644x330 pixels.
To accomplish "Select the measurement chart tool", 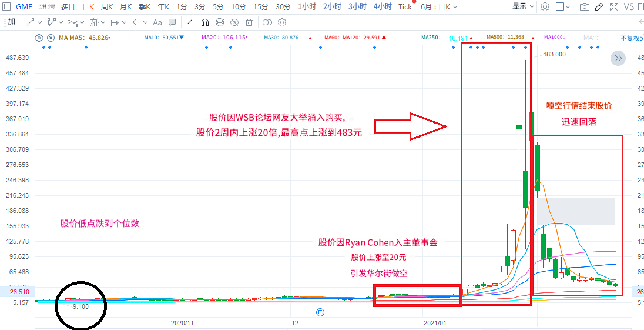I will point(94,22).
